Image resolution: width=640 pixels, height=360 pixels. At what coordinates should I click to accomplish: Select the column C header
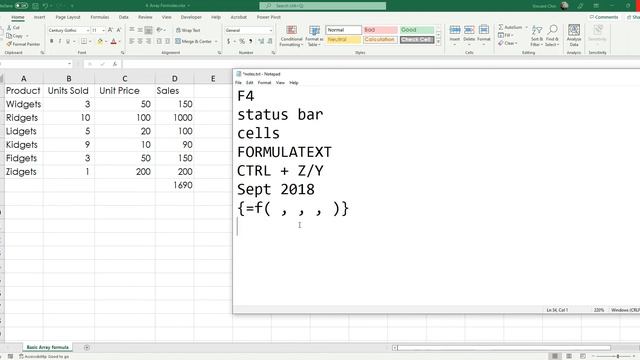coord(124,78)
